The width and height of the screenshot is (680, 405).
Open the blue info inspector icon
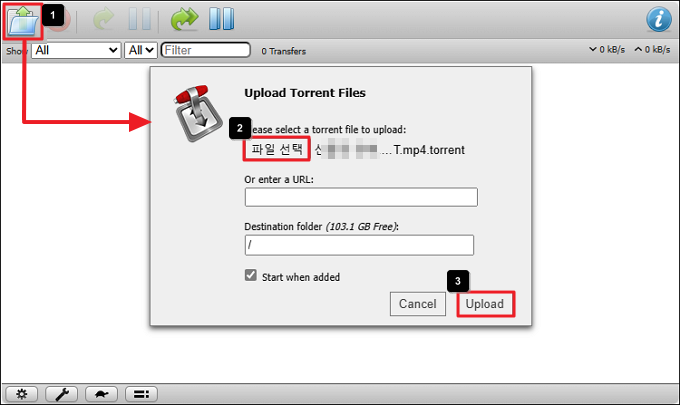659,19
